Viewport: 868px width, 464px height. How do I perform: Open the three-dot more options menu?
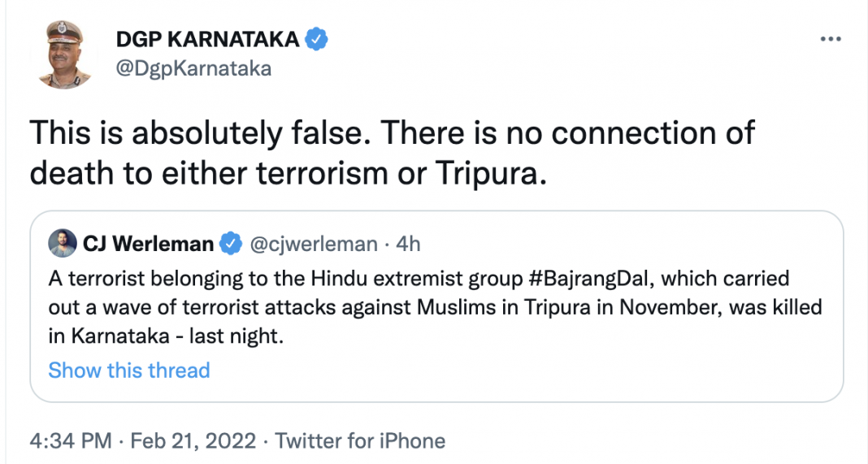click(x=830, y=40)
